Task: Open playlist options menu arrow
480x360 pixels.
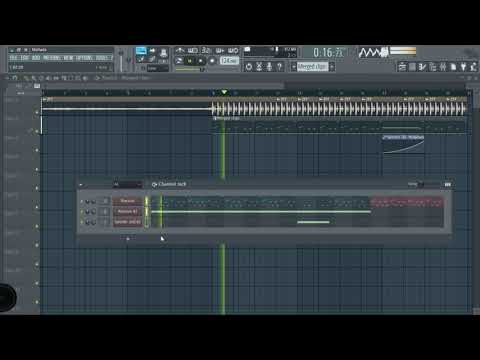Action: (7, 78)
